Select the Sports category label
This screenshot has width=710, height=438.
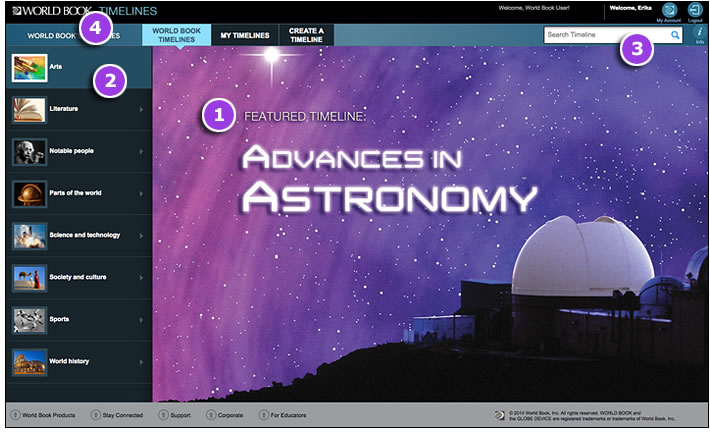[x=59, y=319]
